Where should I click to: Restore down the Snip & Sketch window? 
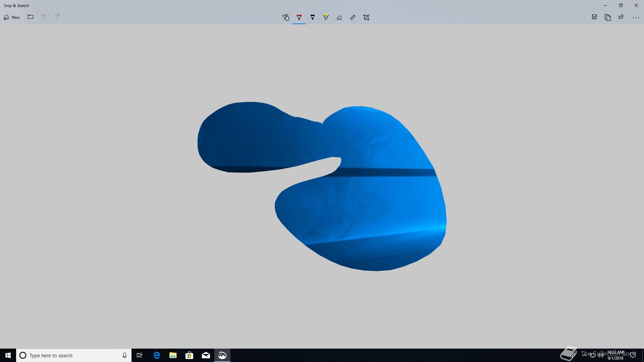pos(621,5)
